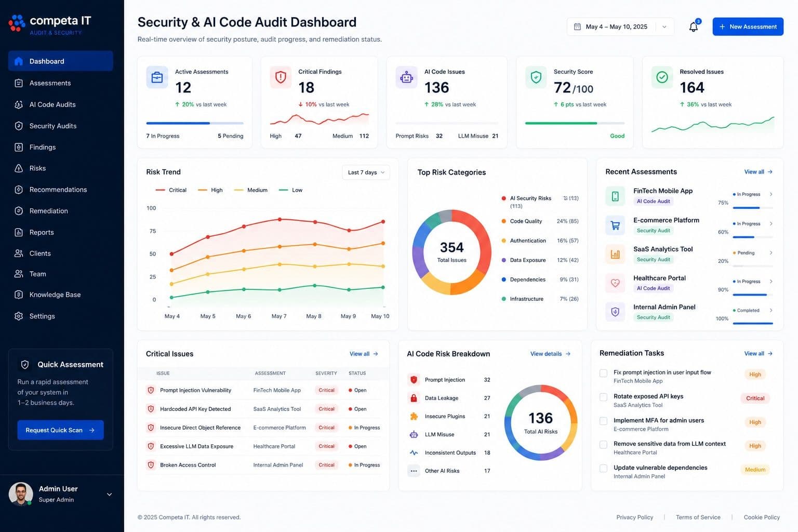Expand the Healthcare Portal row chevron
The height and width of the screenshot is (532, 798).
771,282
